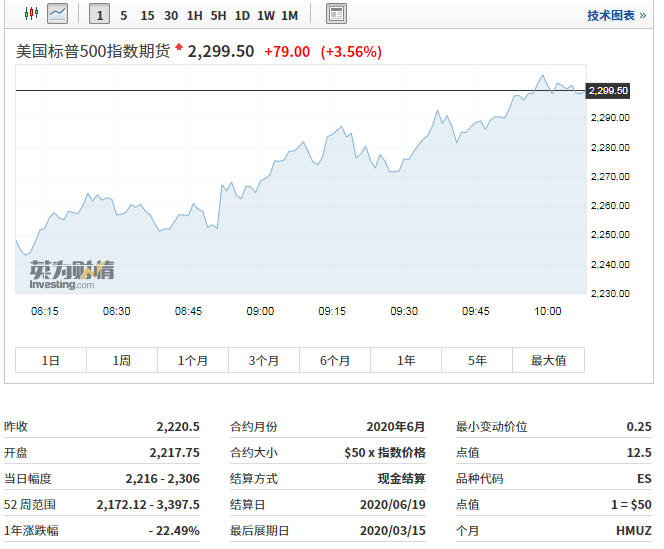Set chart interval to 1H
This screenshot has width=664, height=549.
(195, 15)
